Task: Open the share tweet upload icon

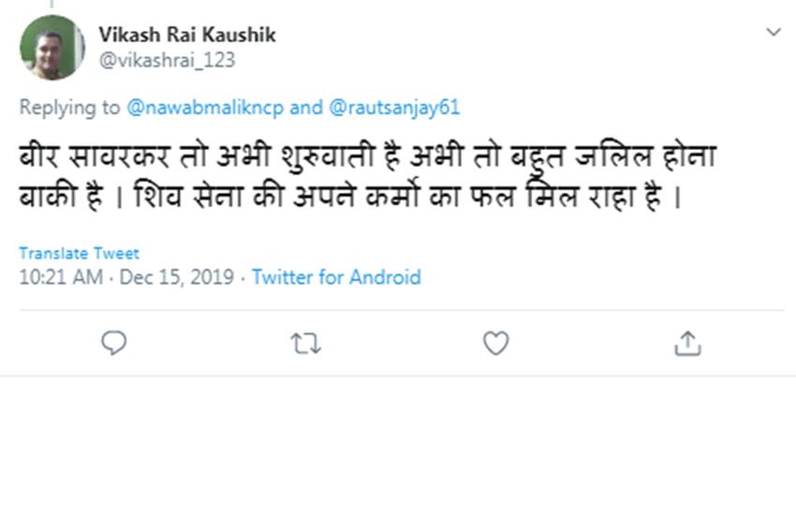Action: pyautogui.click(x=687, y=344)
